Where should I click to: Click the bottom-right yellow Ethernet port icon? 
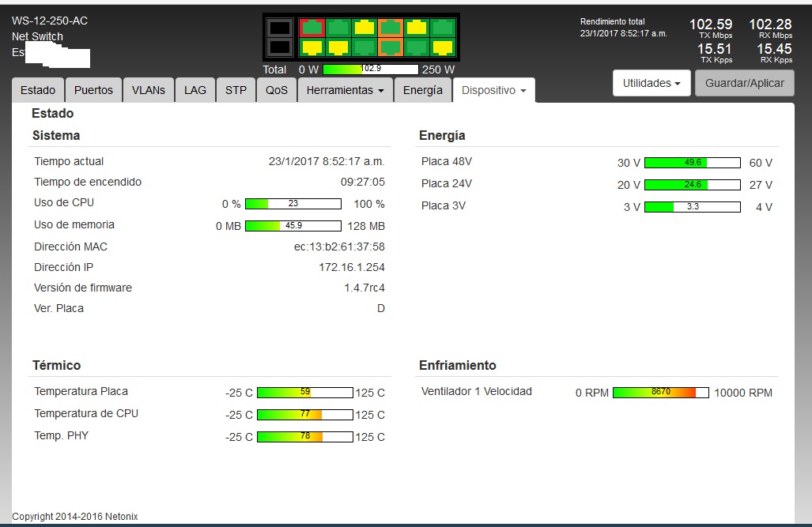tap(441, 47)
